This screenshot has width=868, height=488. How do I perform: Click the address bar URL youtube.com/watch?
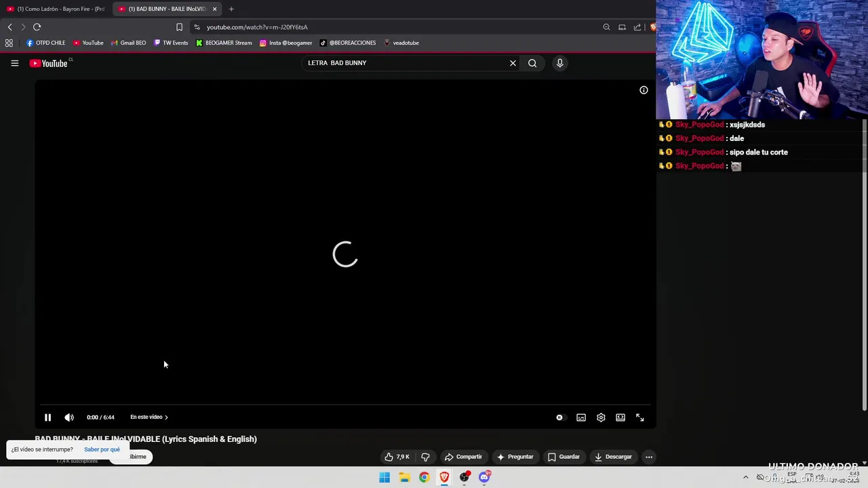[x=258, y=27]
